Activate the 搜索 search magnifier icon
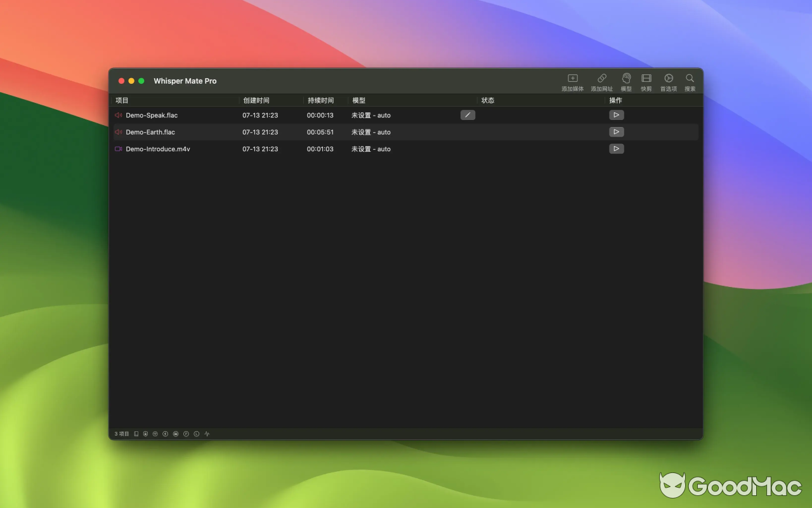Viewport: 812px width, 508px height. point(690,81)
